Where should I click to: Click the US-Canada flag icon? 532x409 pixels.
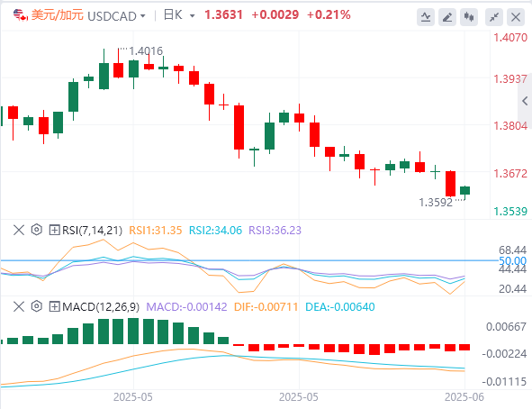21,15
